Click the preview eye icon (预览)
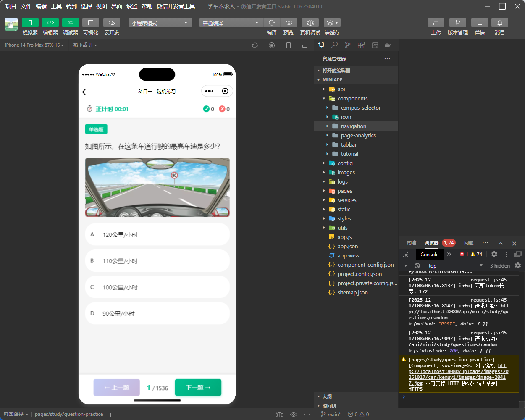This screenshot has height=420, width=525. (x=289, y=23)
